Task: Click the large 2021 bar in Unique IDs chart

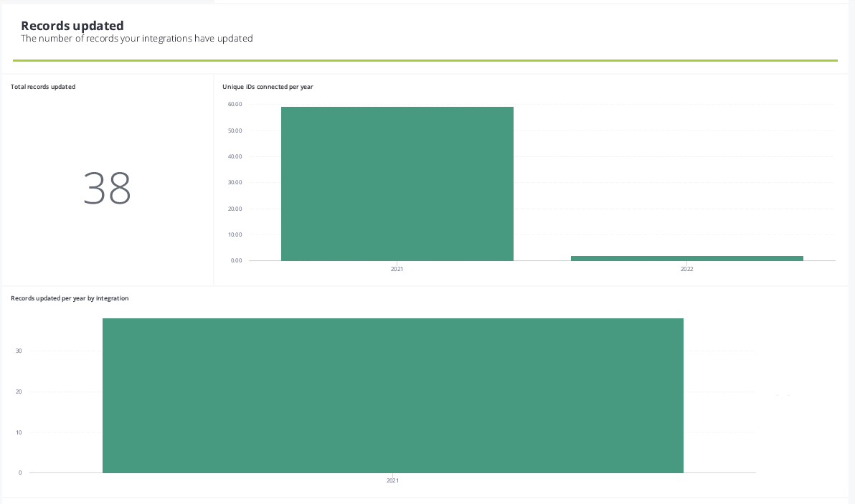Action: pos(397,184)
